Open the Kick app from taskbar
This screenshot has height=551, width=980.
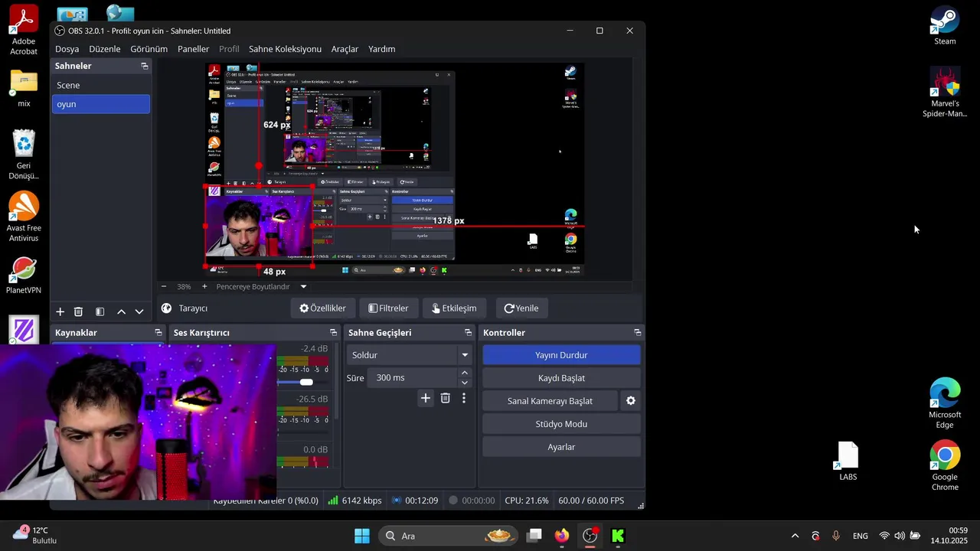[x=618, y=536]
